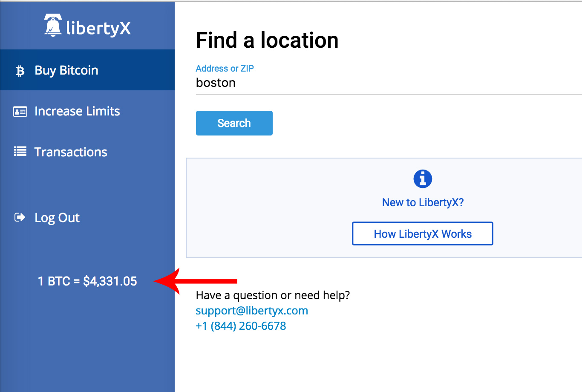The image size is (582, 392).
Task: Click the Address or ZIP field label
Action: coord(225,69)
